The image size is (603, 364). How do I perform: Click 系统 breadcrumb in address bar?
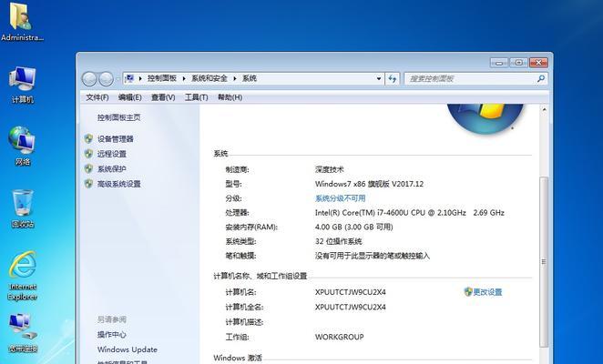(250, 78)
